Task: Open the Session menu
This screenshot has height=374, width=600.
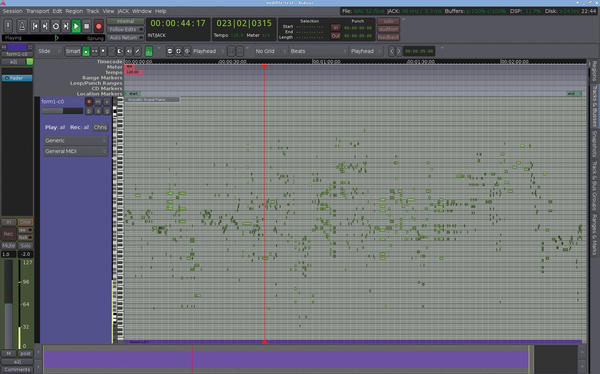Action: 12,11
